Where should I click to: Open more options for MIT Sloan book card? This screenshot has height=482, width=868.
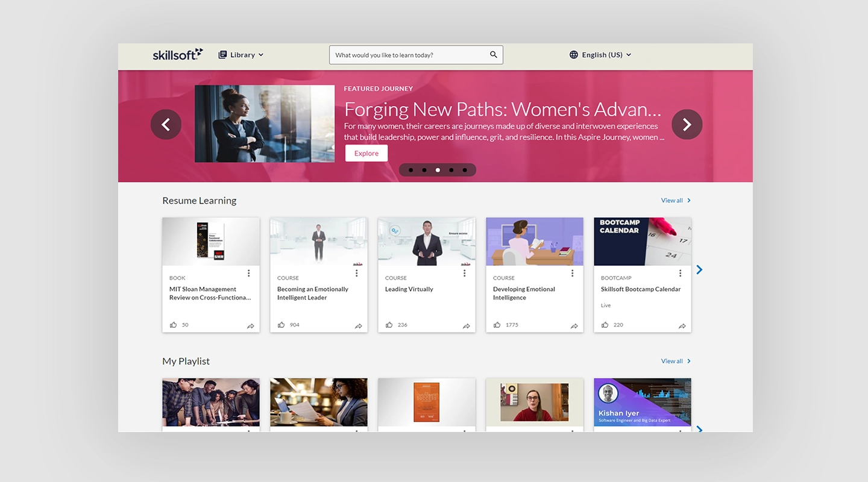[248, 274]
